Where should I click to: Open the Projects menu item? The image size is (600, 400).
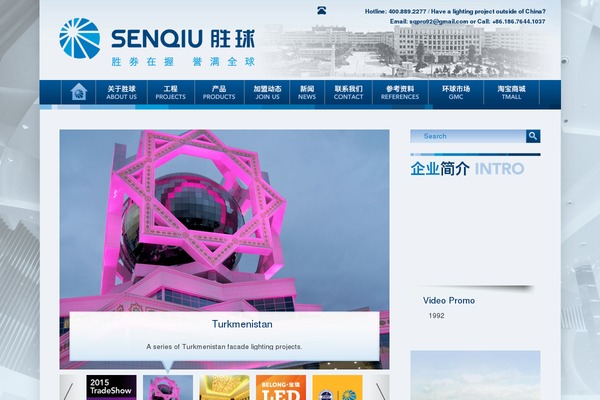click(x=171, y=92)
